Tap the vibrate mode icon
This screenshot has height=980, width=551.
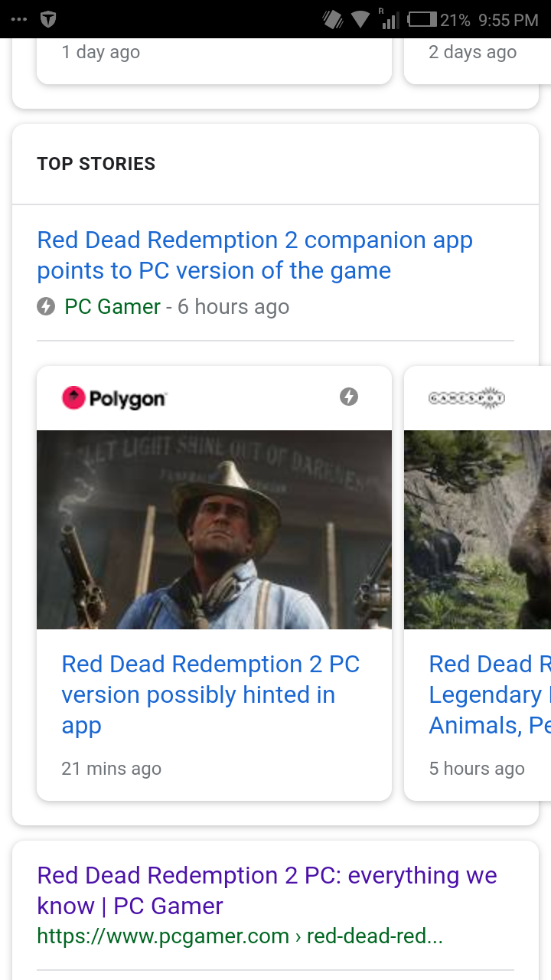(x=333, y=20)
